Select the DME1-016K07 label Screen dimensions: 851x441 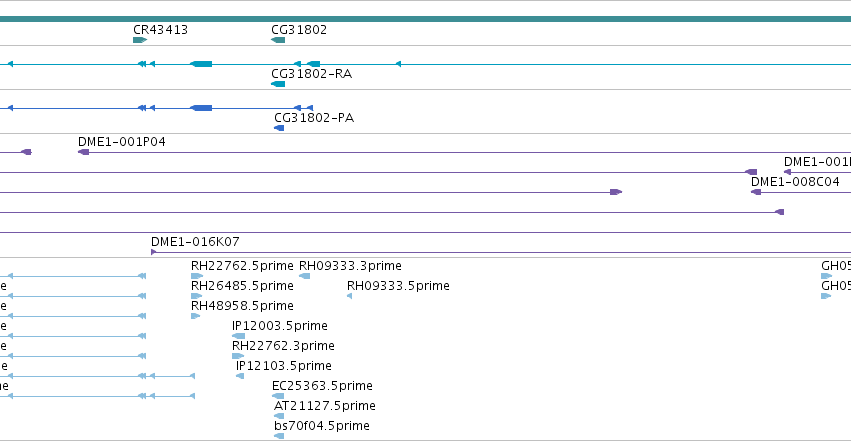coord(195,241)
